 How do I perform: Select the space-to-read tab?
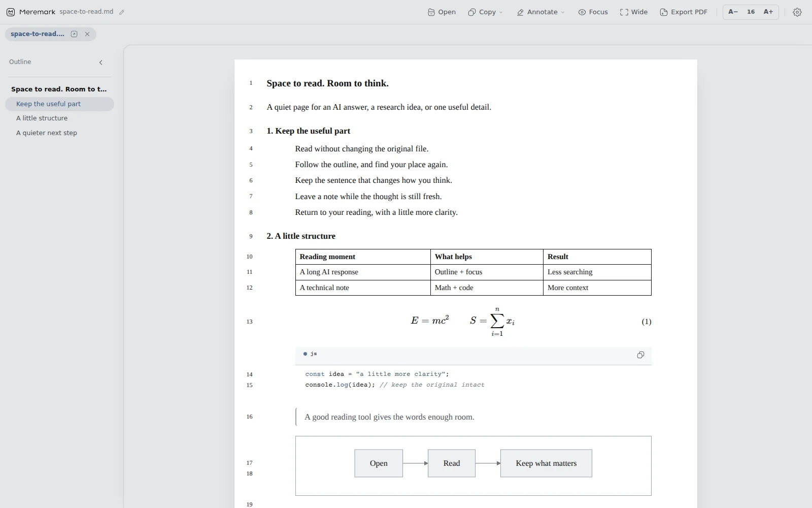pos(38,34)
